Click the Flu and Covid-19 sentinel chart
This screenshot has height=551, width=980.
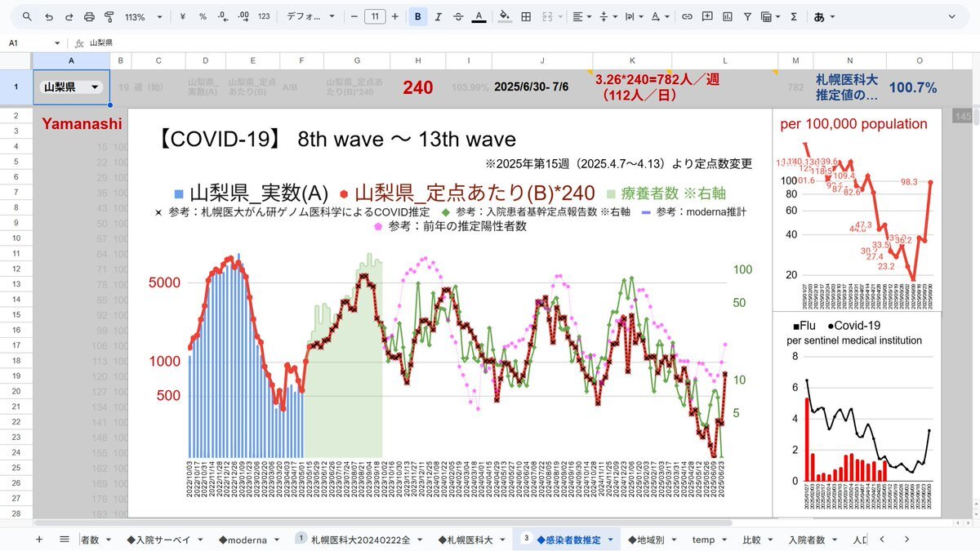[x=857, y=414]
